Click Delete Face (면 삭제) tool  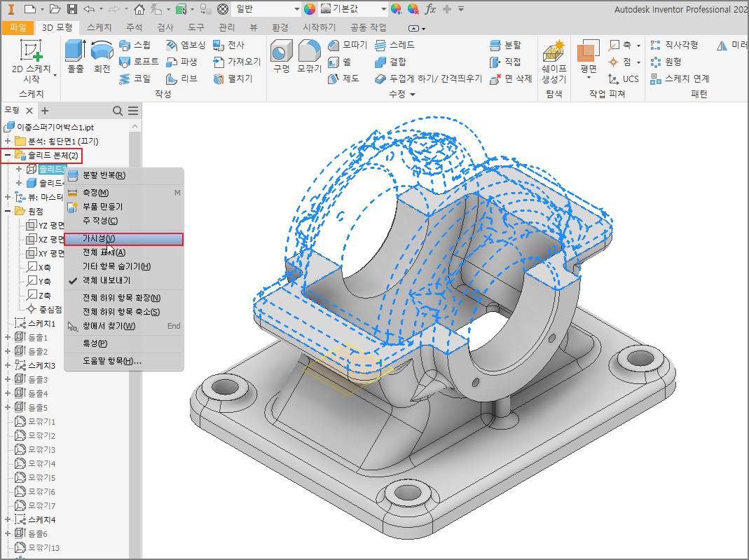click(x=511, y=78)
